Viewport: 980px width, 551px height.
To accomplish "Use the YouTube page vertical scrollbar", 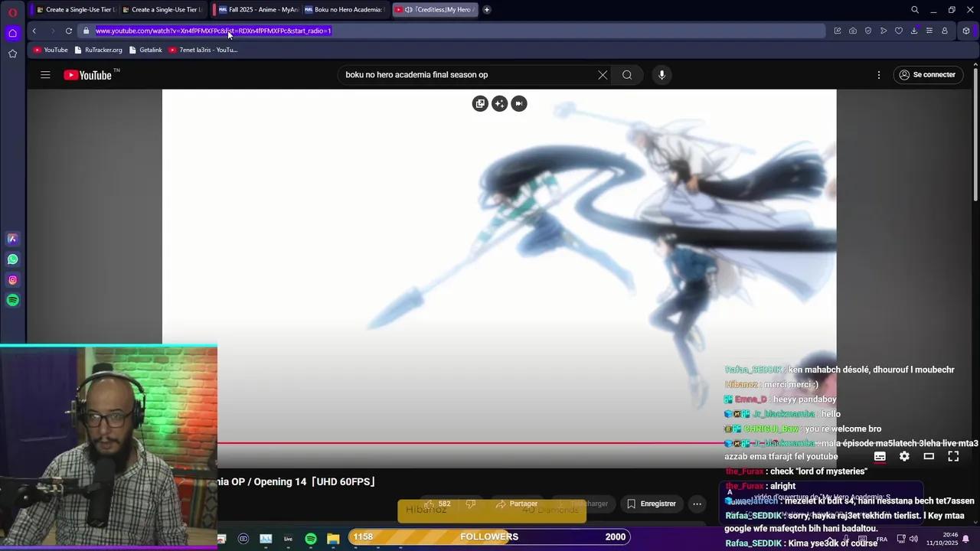I will [x=975, y=134].
